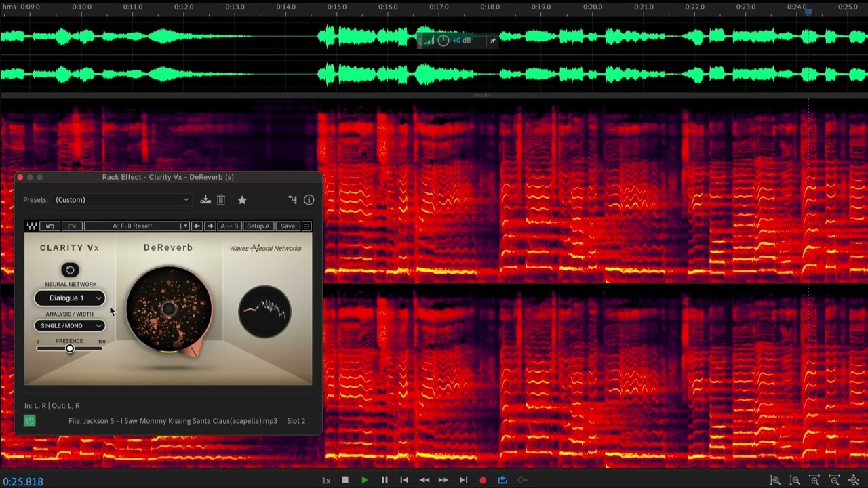Open the Waves plugin hamburger menu
868x488 pixels.
307,226
